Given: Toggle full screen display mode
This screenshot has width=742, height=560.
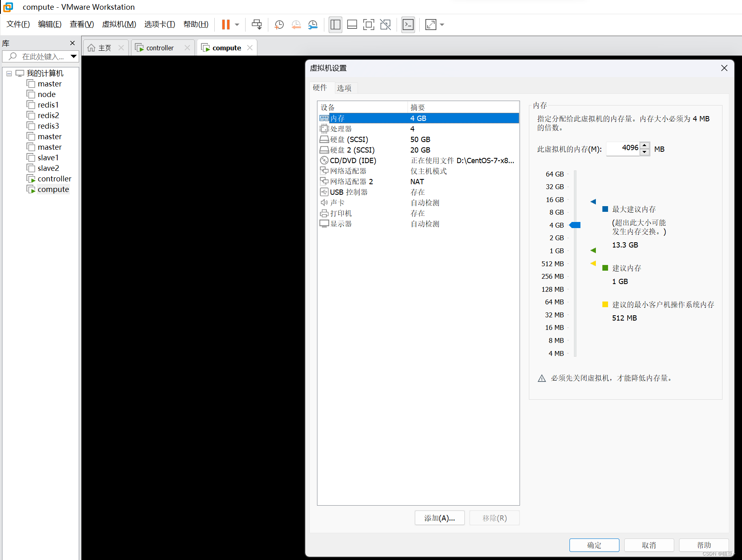Looking at the screenshot, I should pyautogui.click(x=369, y=24).
